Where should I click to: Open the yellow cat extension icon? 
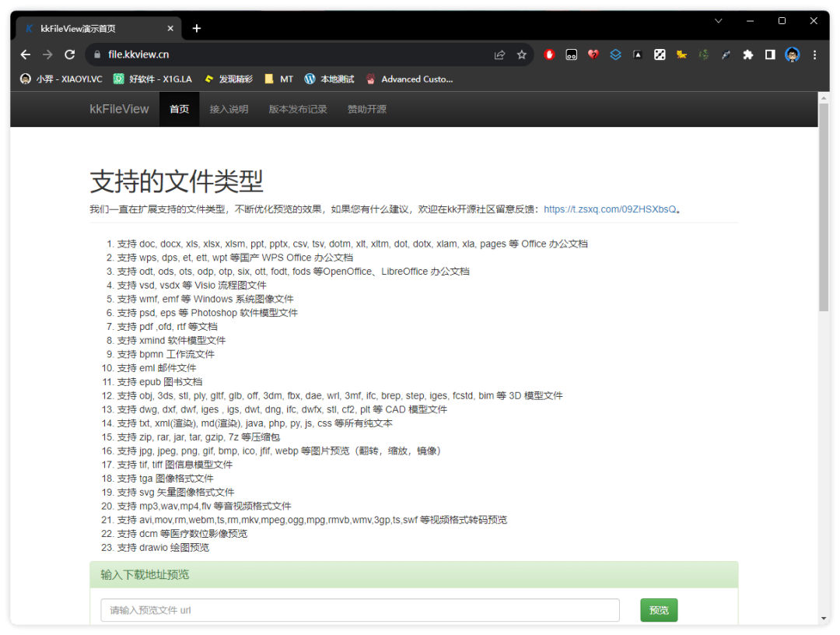[681, 54]
